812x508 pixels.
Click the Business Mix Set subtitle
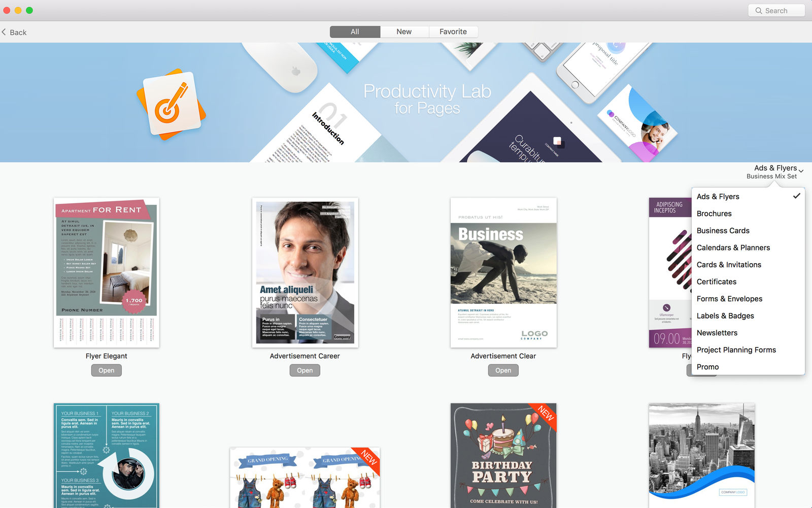[771, 176]
